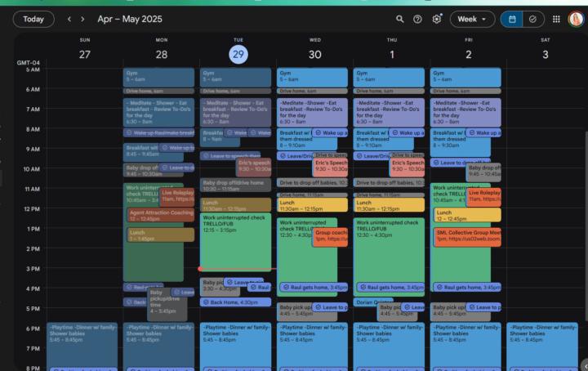Viewport: 588px width, 371px height.
Task: Open Wednesday's Drive to drop off babies event
Action: pyautogui.click(x=312, y=182)
